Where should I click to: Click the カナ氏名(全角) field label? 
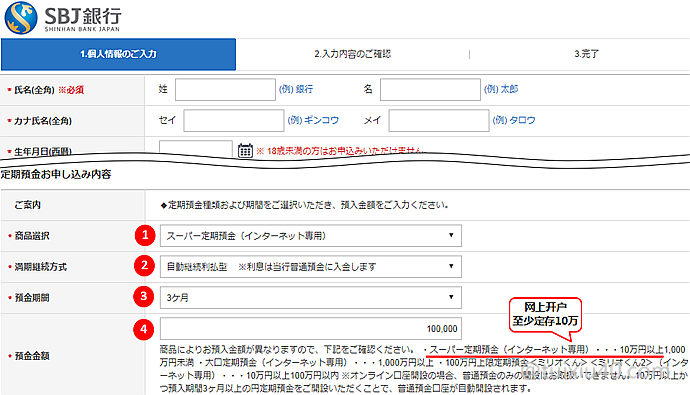(43, 121)
